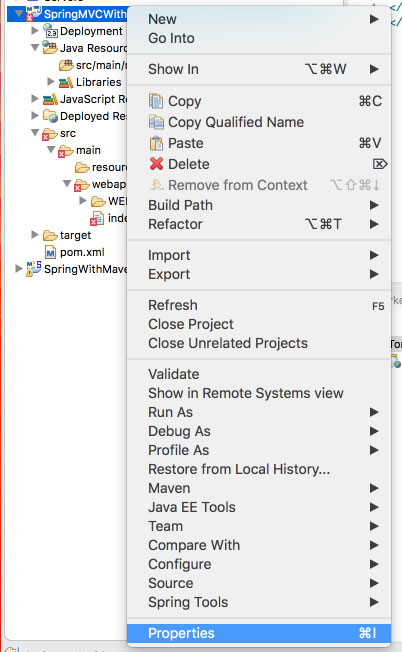
Task: Open the Configure submenu
Action: 259,564
